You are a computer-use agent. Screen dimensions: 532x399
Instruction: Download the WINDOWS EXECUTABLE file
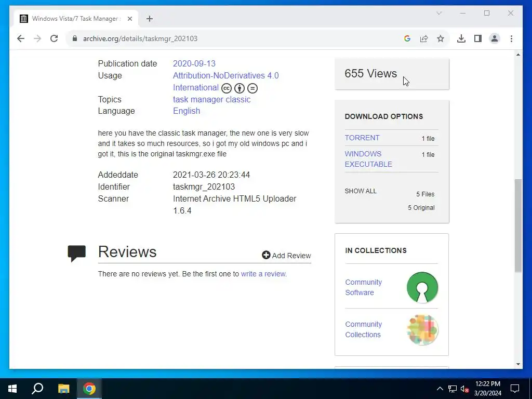[368, 159]
